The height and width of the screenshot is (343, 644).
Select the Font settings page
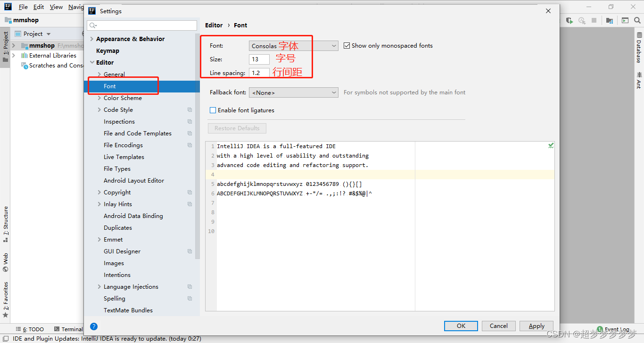click(x=141, y=86)
